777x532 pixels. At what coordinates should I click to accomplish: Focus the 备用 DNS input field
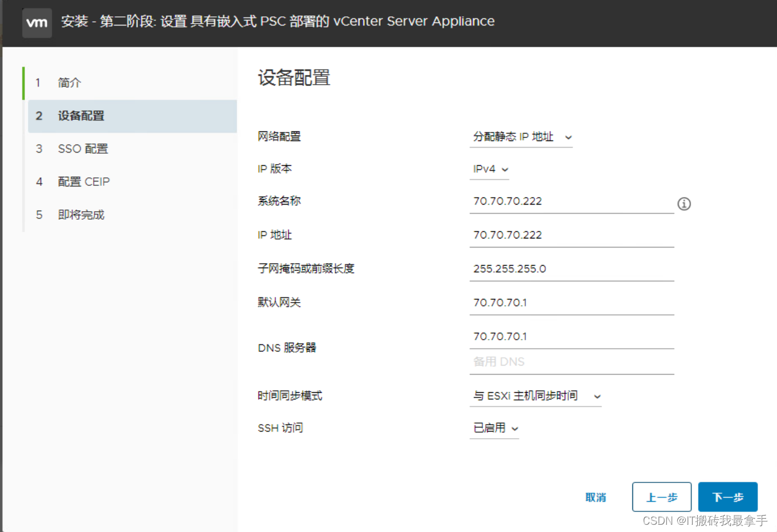point(572,362)
